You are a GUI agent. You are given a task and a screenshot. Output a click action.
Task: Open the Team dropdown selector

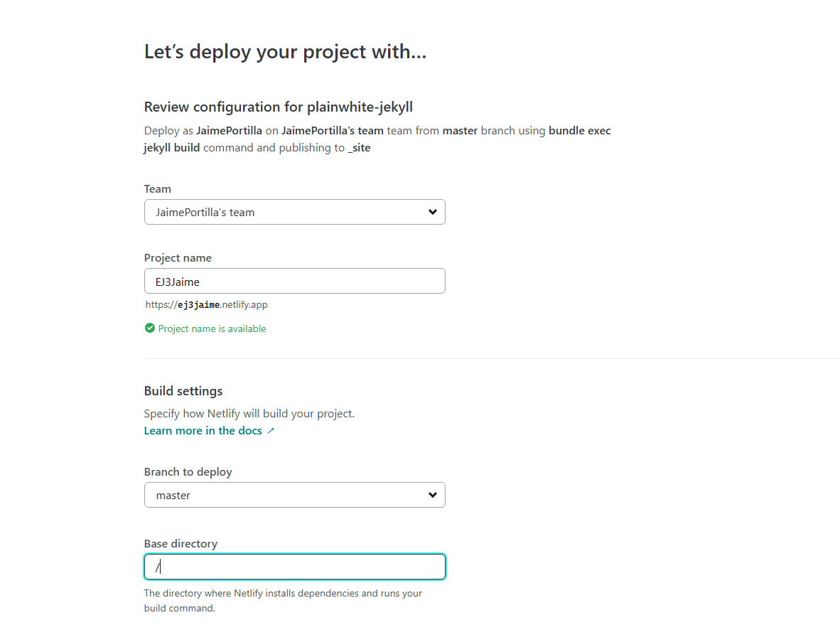pos(294,212)
